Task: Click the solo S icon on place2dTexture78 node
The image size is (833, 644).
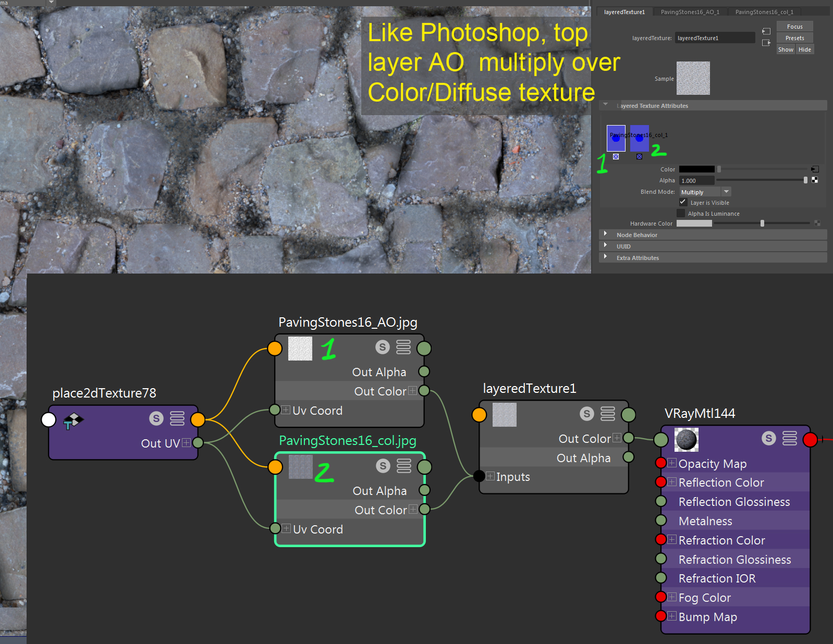Action: [x=156, y=418]
